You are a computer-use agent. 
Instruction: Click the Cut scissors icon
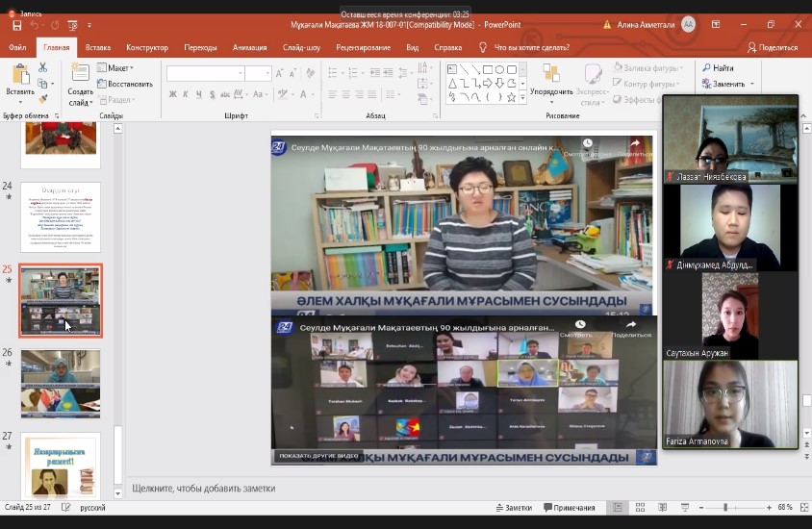pyautogui.click(x=42, y=68)
